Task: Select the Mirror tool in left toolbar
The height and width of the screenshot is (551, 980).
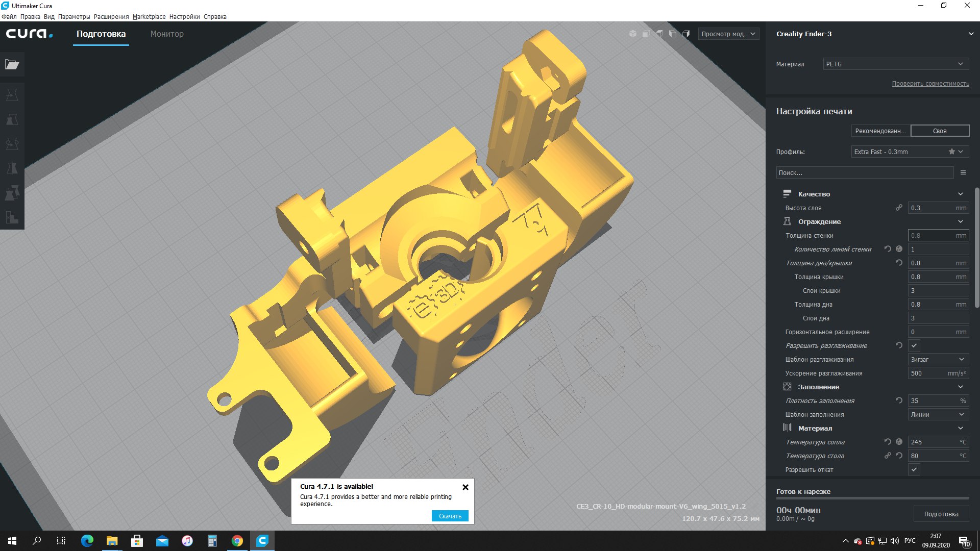Action: 12,168
